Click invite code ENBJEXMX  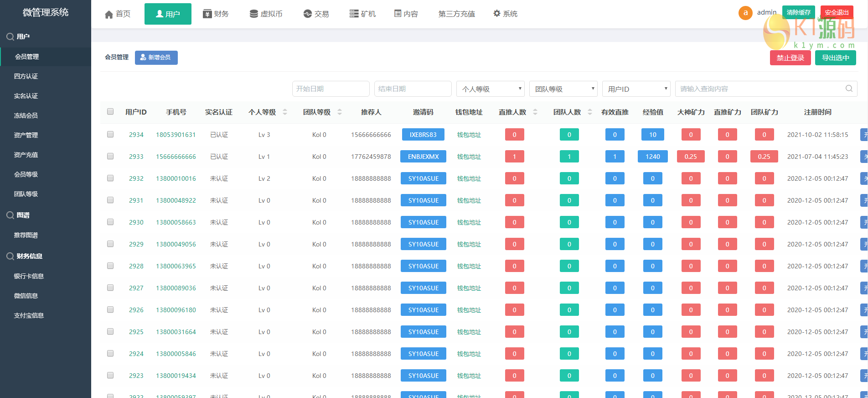(x=424, y=157)
